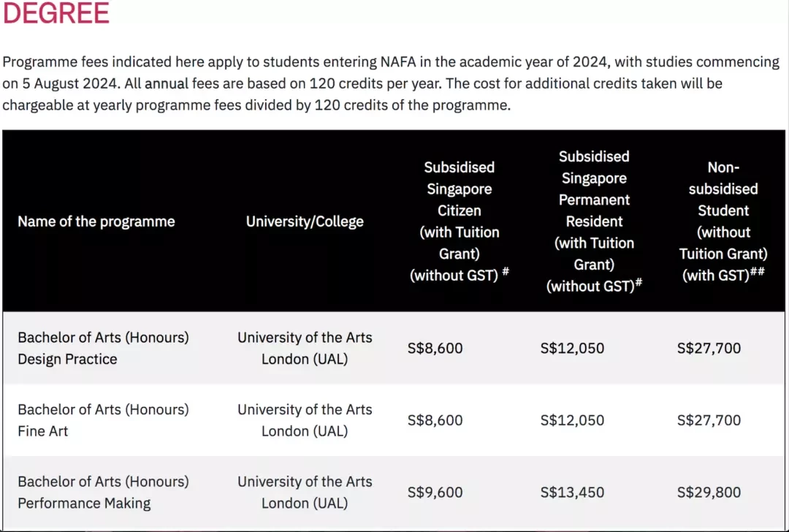This screenshot has width=789, height=532.
Task: Click Bachelor of Arts Design Practice cell
Action: [x=103, y=348]
